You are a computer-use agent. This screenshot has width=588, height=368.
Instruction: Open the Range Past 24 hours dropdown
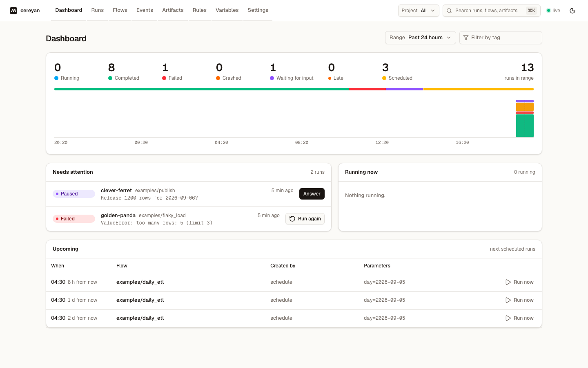click(x=420, y=38)
